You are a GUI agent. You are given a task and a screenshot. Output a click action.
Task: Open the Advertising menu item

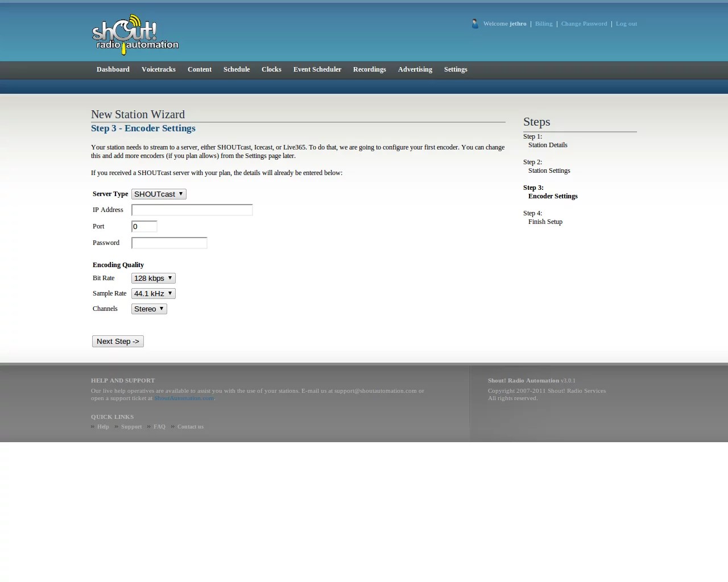(x=415, y=69)
